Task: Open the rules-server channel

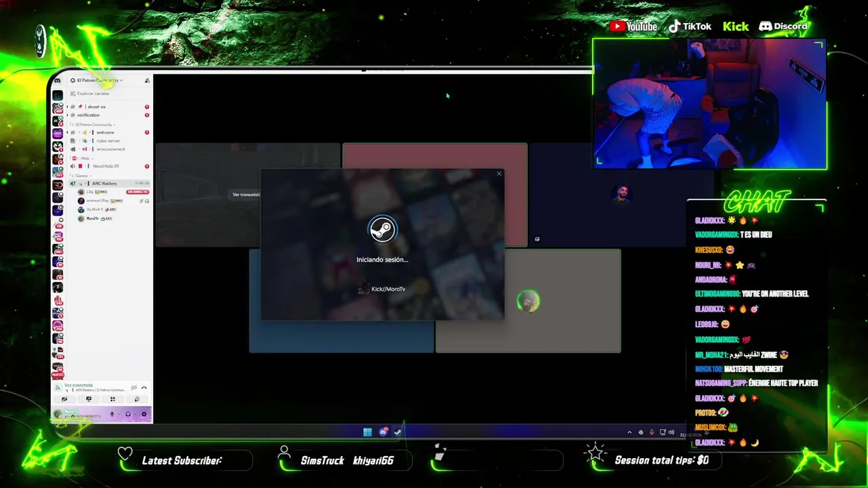Action: click(110, 141)
